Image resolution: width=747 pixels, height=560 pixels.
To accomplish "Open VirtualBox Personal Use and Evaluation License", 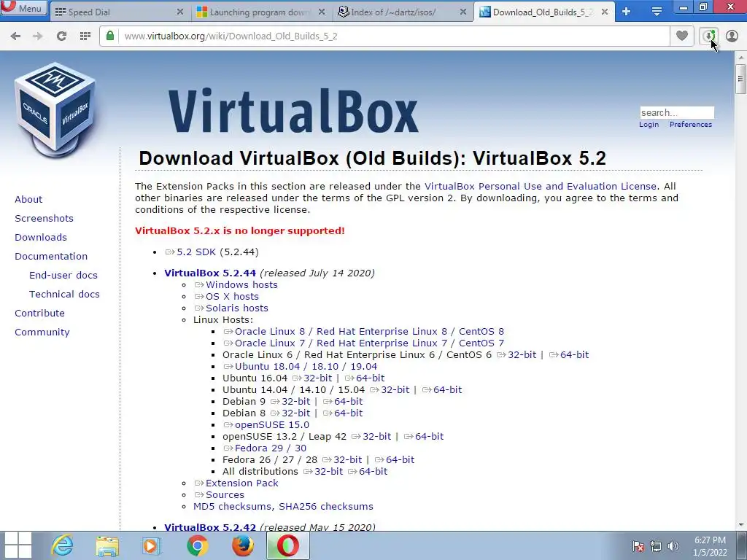I will point(541,186).
